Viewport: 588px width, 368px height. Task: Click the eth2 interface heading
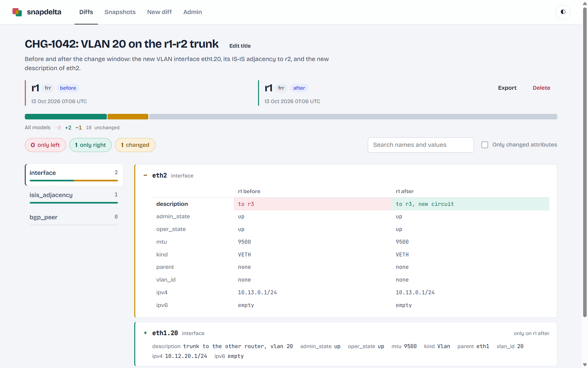tap(159, 176)
